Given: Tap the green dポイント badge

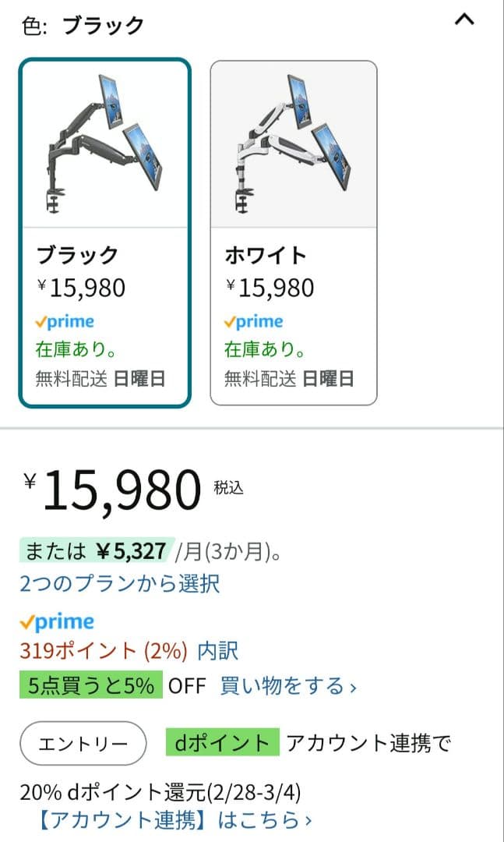Looking at the screenshot, I should [x=222, y=743].
